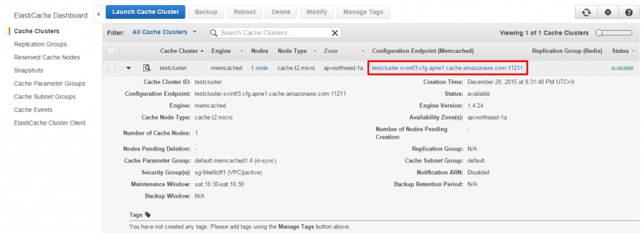The height and width of the screenshot is (233, 644).
Task: Collapse the testcluster row details triangle
Action: 128,68
